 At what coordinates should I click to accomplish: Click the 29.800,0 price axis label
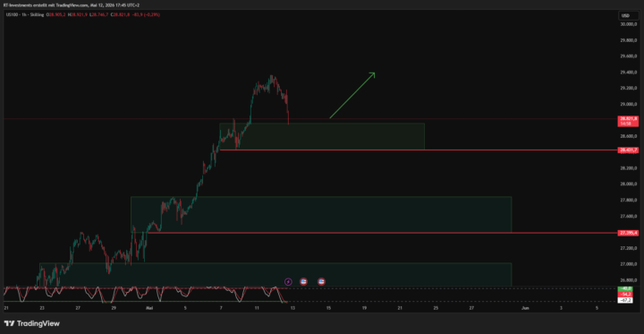pyautogui.click(x=629, y=40)
